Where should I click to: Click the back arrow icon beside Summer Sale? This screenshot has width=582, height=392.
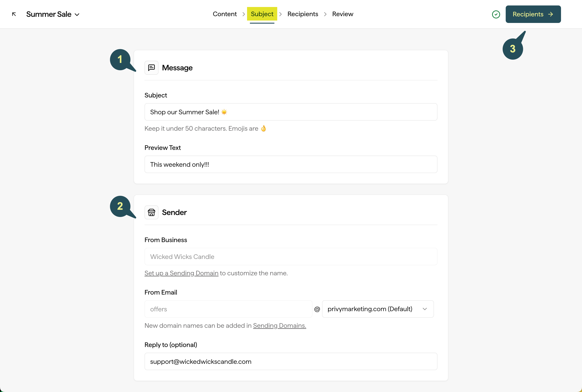[14, 14]
